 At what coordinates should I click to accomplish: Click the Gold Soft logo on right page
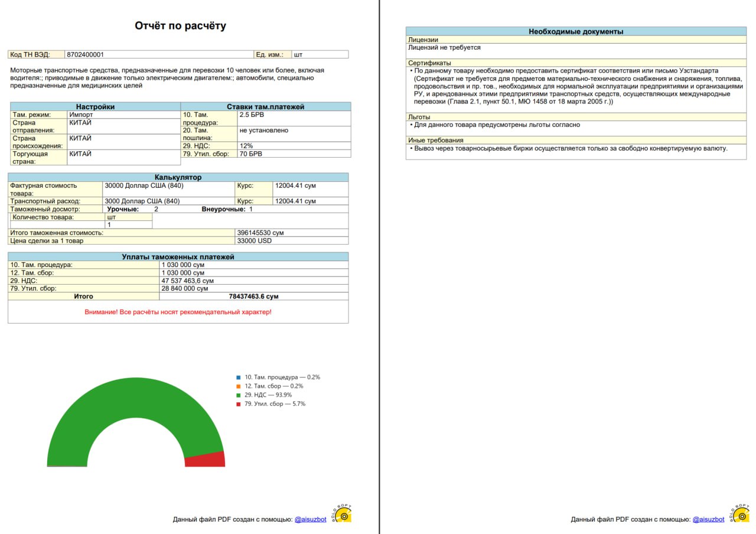click(x=741, y=515)
